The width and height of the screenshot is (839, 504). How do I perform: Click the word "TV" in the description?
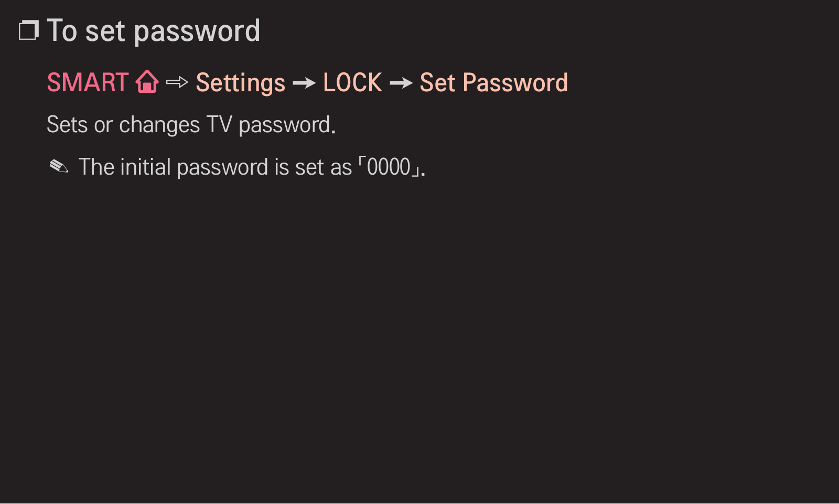click(x=219, y=125)
